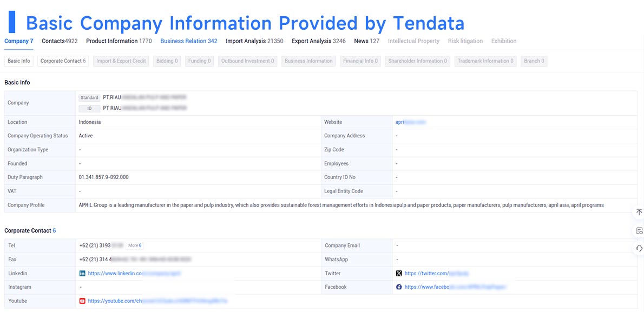Open the feedback form icon
The height and width of the screenshot is (312, 644).
(639, 231)
